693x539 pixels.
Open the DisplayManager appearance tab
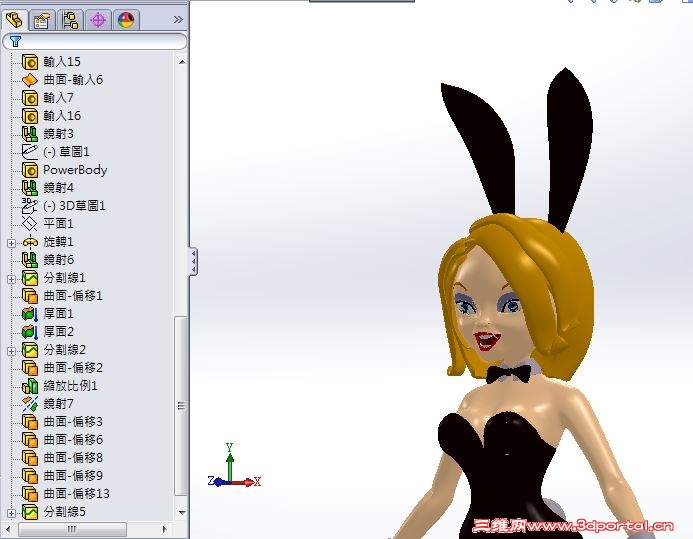point(126,20)
